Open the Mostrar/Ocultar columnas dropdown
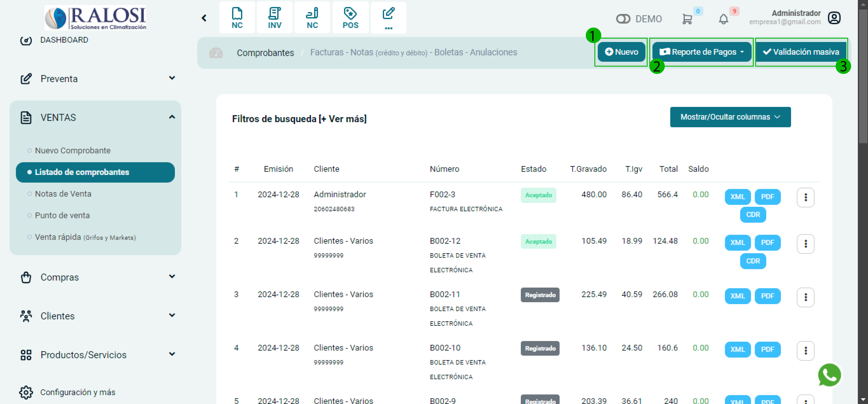The width and height of the screenshot is (868, 404). pos(730,117)
